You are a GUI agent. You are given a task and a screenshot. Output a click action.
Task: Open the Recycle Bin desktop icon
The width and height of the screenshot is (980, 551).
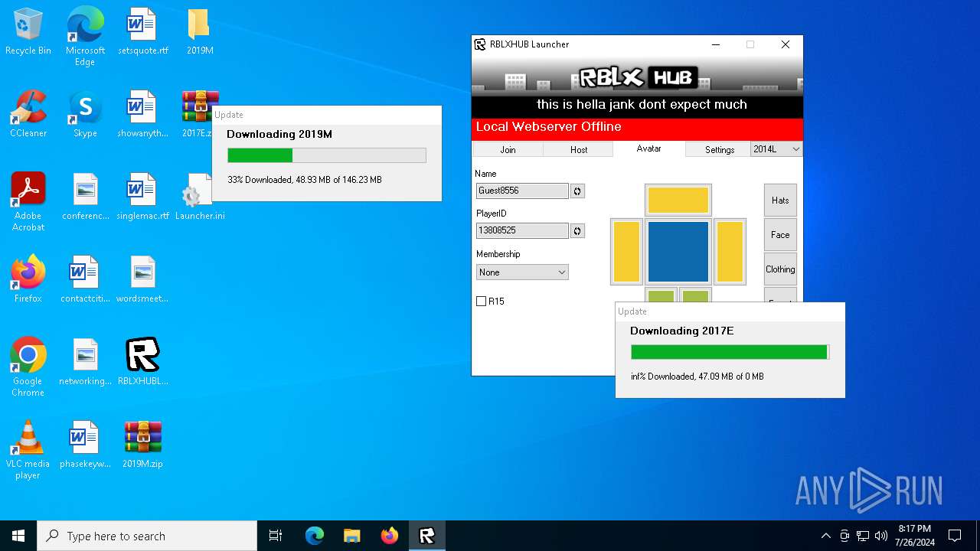point(28,32)
